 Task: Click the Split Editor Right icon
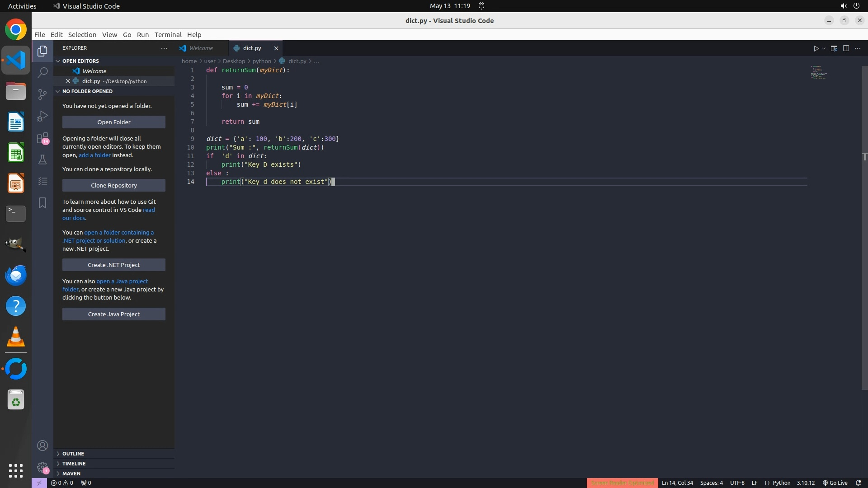(846, 48)
